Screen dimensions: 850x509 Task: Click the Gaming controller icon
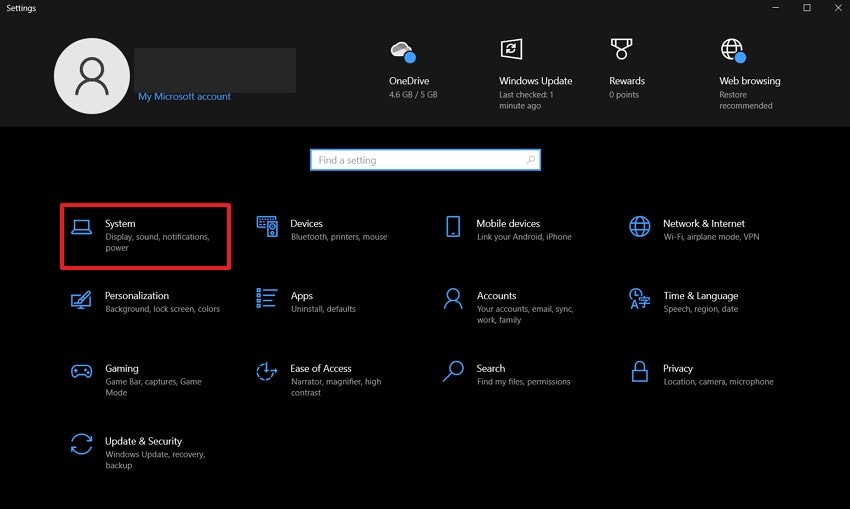pos(81,371)
